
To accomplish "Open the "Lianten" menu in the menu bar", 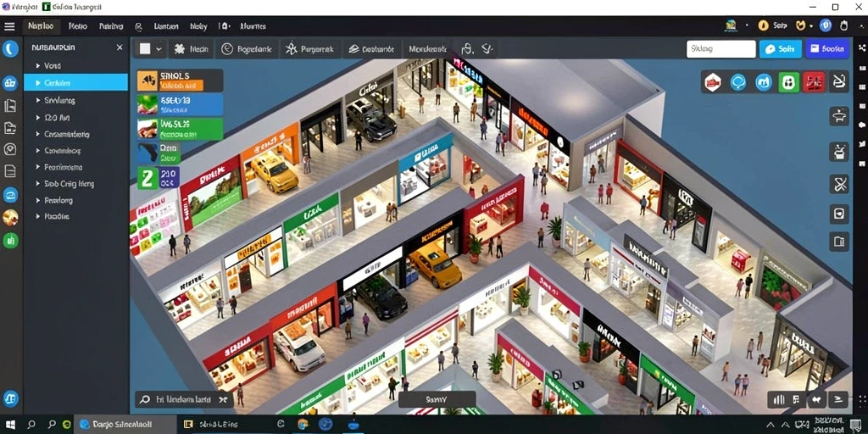I will (166, 26).
